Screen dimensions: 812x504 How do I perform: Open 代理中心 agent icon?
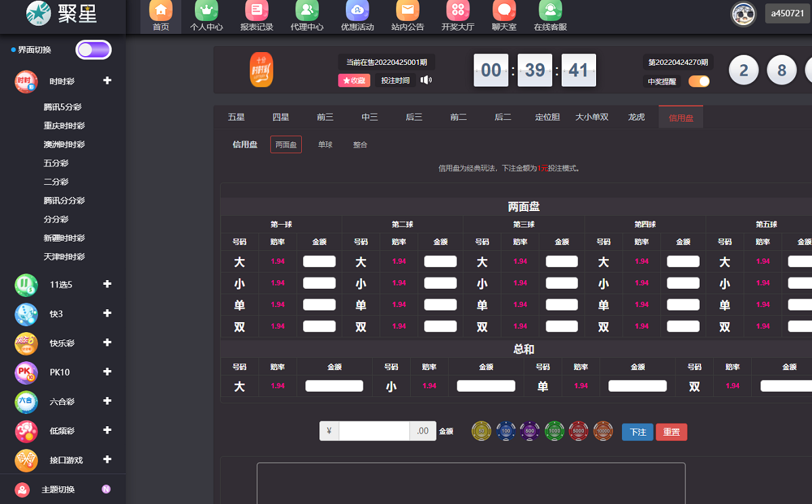click(307, 12)
